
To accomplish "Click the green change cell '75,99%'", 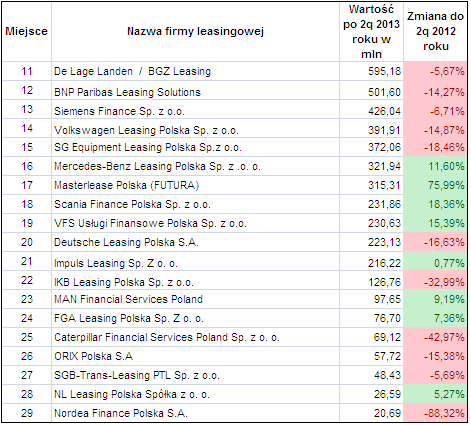I will point(435,185).
